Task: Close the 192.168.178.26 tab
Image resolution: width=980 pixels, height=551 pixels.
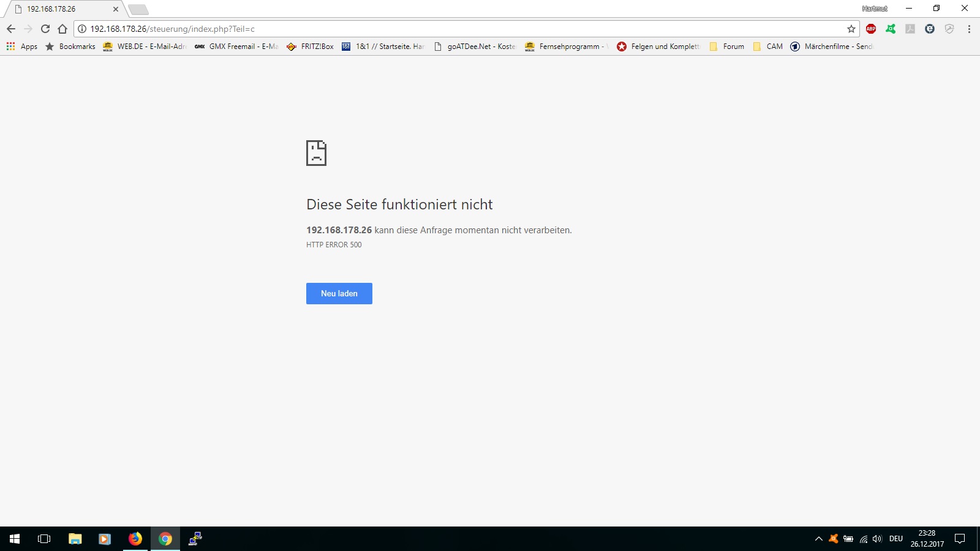Action: coord(115,9)
